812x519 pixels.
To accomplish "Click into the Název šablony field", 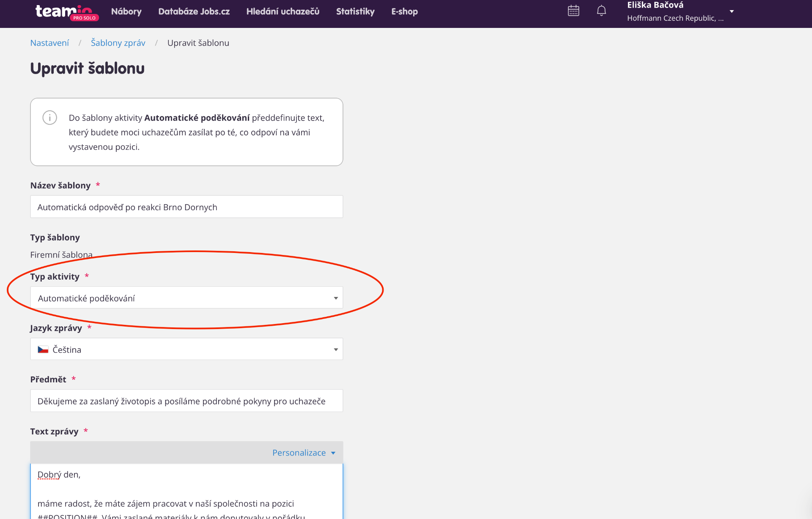I will 187,207.
